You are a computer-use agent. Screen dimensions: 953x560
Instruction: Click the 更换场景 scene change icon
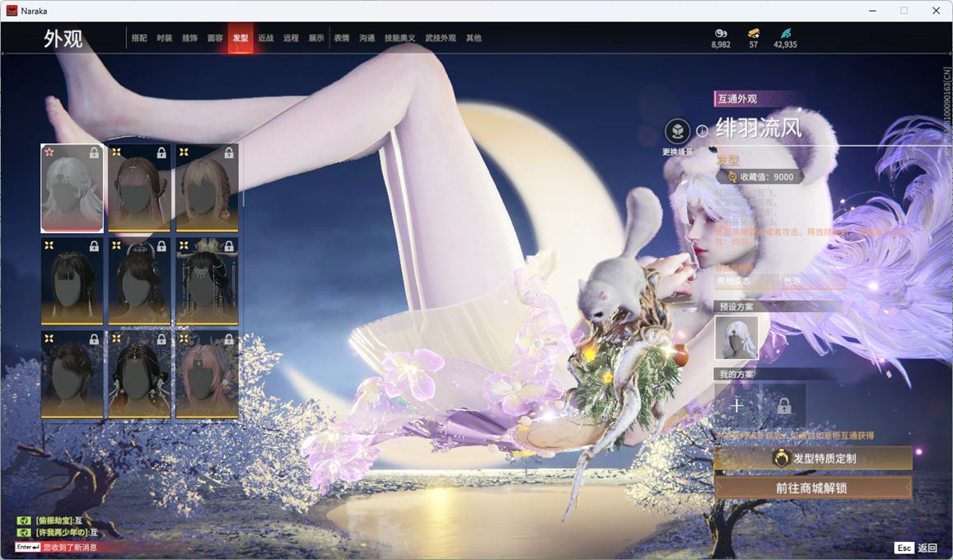click(677, 132)
